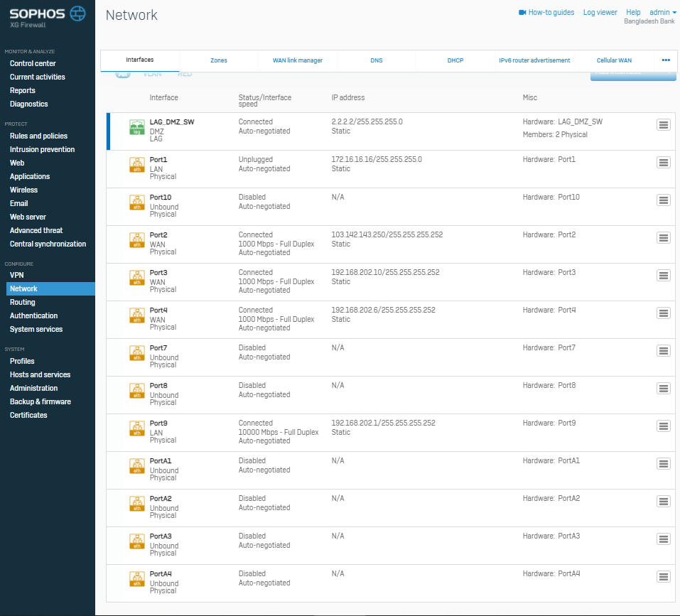Open the Wireless section
680x616 pixels.
pos(24,190)
